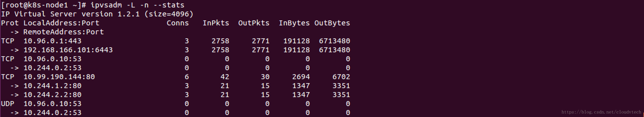The width and height of the screenshot is (644, 117).
Task: Click the address '10.244.2.2:80'
Action: tap(53, 95)
